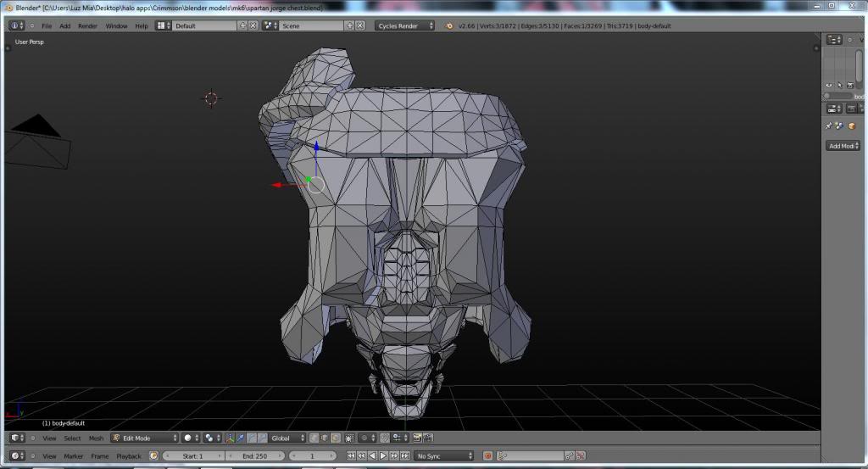Click the End: 250 frame field

click(x=254, y=455)
